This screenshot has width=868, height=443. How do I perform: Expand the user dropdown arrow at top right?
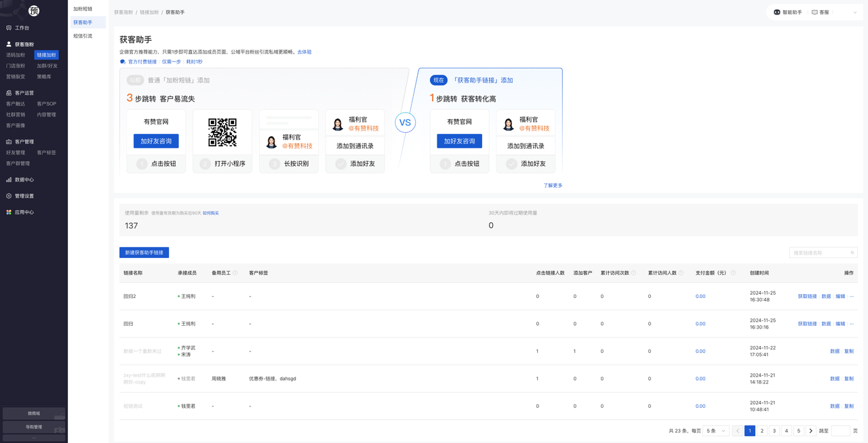[855, 12]
